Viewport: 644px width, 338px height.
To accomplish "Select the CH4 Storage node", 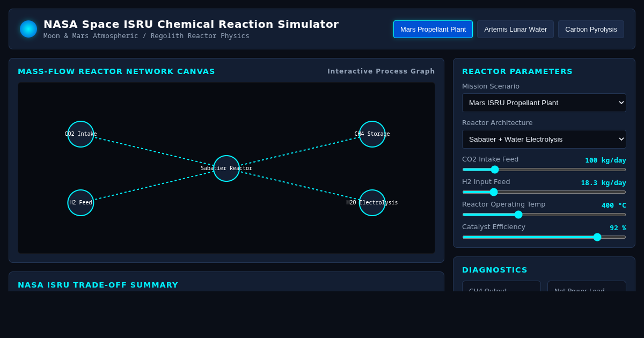I will click(x=372, y=134).
